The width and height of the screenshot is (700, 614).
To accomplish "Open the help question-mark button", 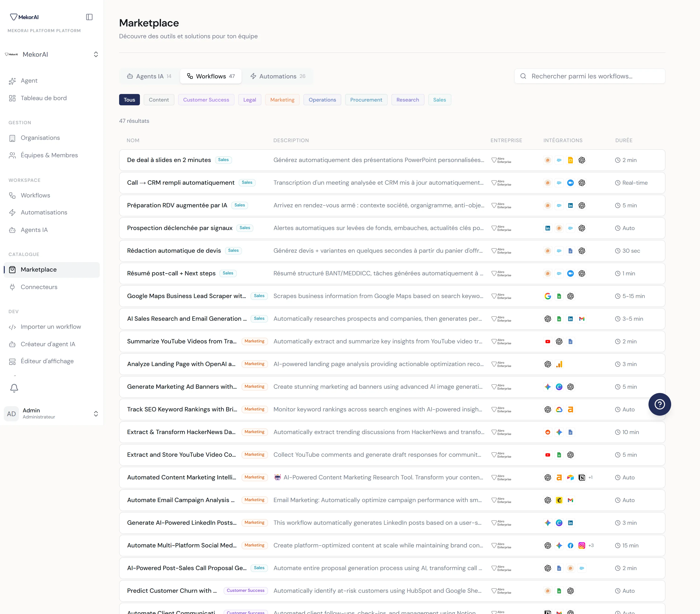I will (660, 404).
